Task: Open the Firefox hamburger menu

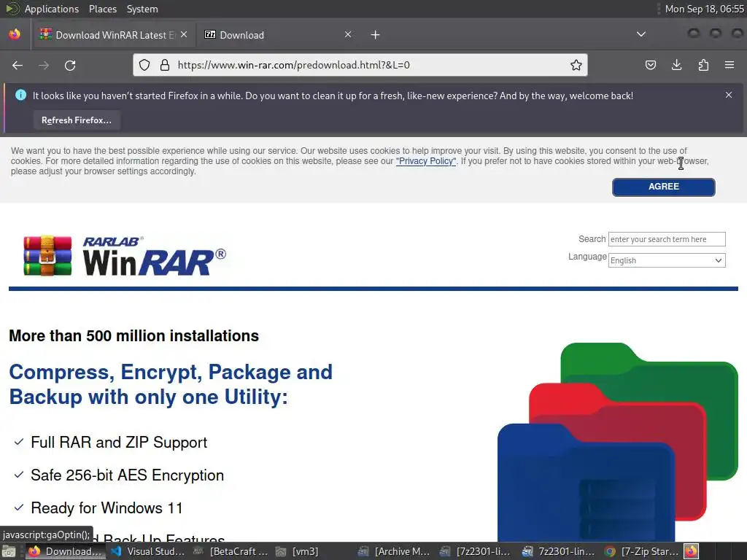Action: click(x=729, y=65)
